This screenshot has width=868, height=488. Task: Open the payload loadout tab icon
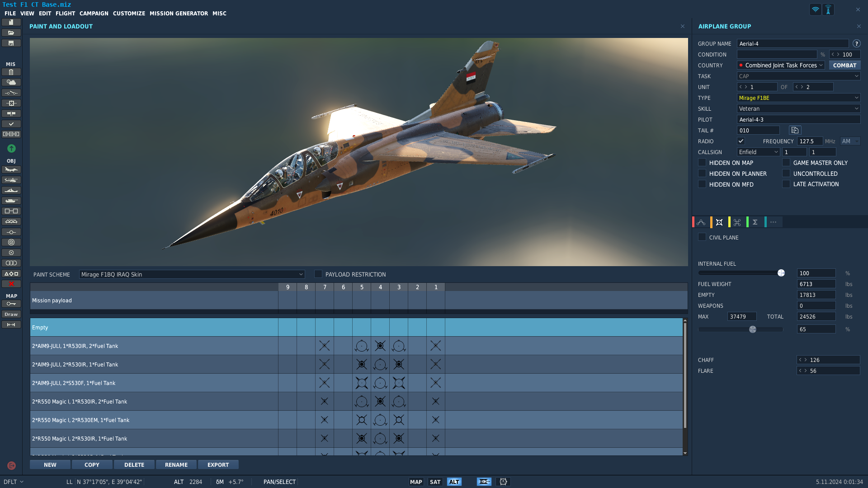(x=719, y=222)
